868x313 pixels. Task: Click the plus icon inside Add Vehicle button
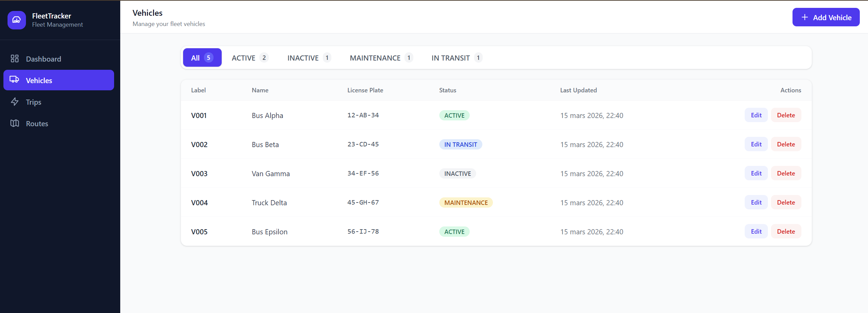[x=804, y=17]
